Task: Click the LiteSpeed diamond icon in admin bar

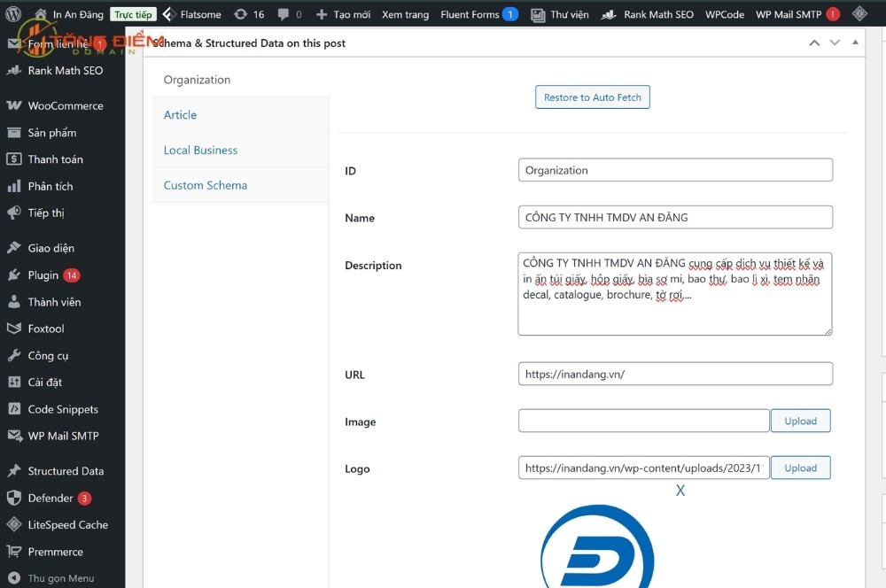Action: pos(859,13)
